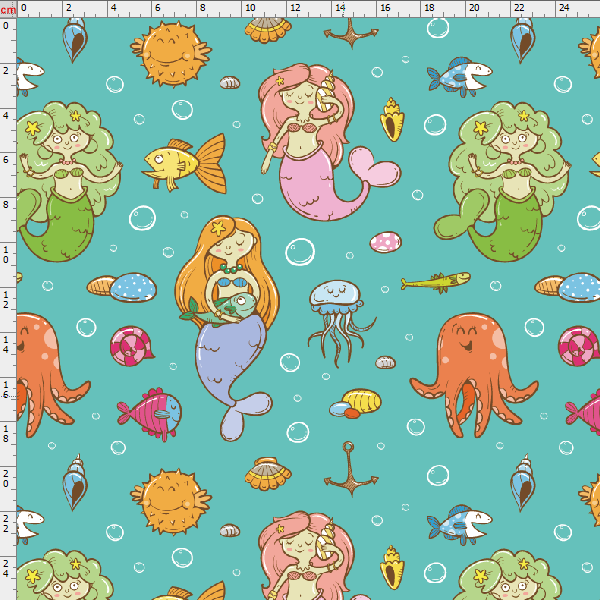Click the 18 mark on the vertical ruler
This screenshot has width=600, height=600.
click(x=6, y=434)
